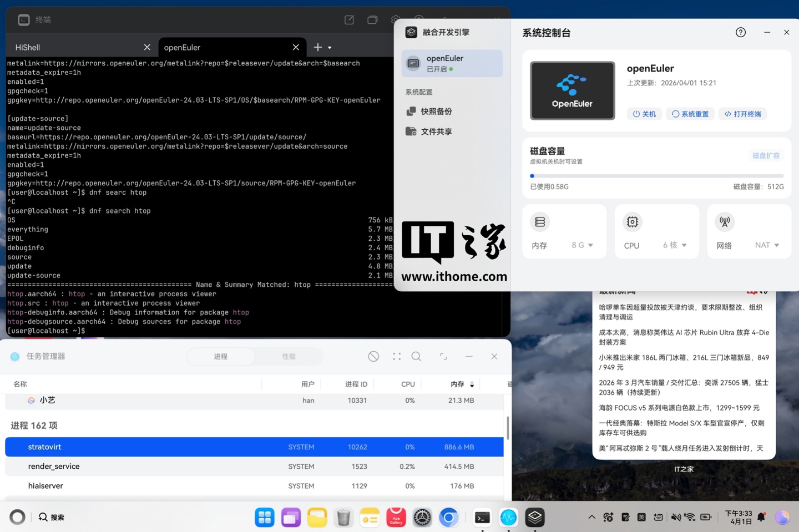The image size is (799, 532).
Task: Open the CPU 6 核 cores dropdown
Action: [675, 245]
